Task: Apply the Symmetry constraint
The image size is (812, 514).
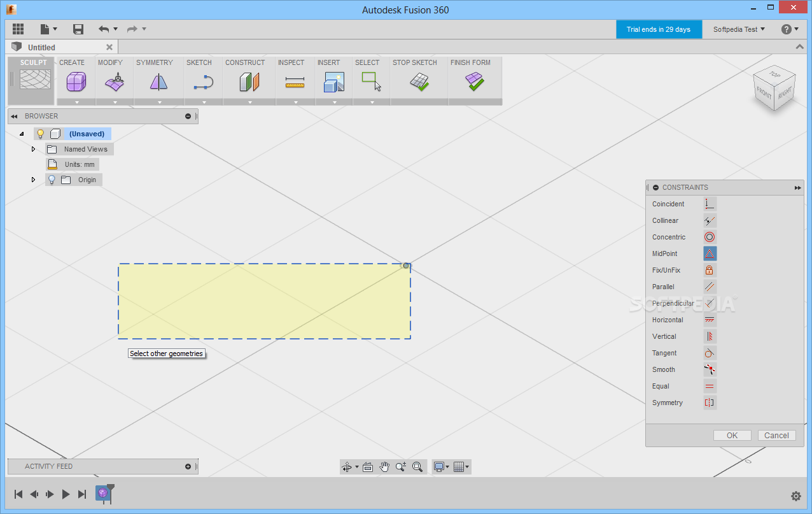Action: point(710,403)
